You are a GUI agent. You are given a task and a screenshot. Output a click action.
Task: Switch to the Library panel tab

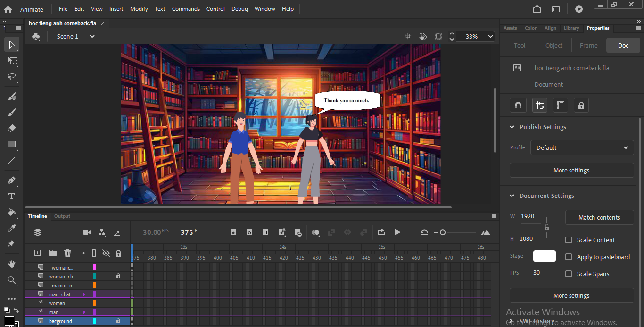571,28
